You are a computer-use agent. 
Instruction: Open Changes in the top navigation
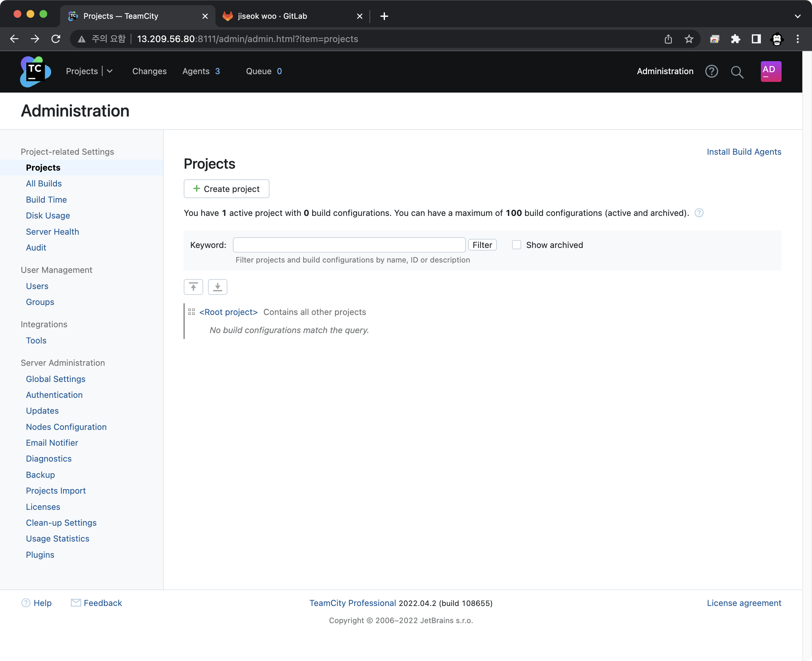[x=149, y=71]
